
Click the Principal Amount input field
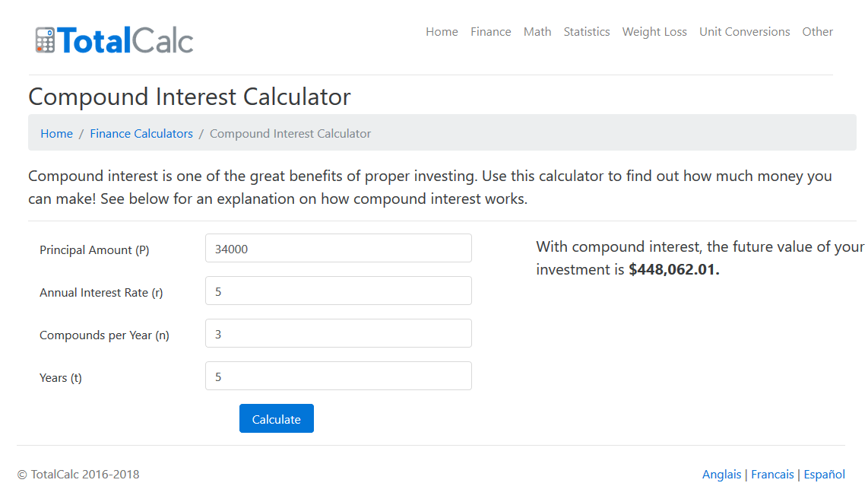pos(338,247)
